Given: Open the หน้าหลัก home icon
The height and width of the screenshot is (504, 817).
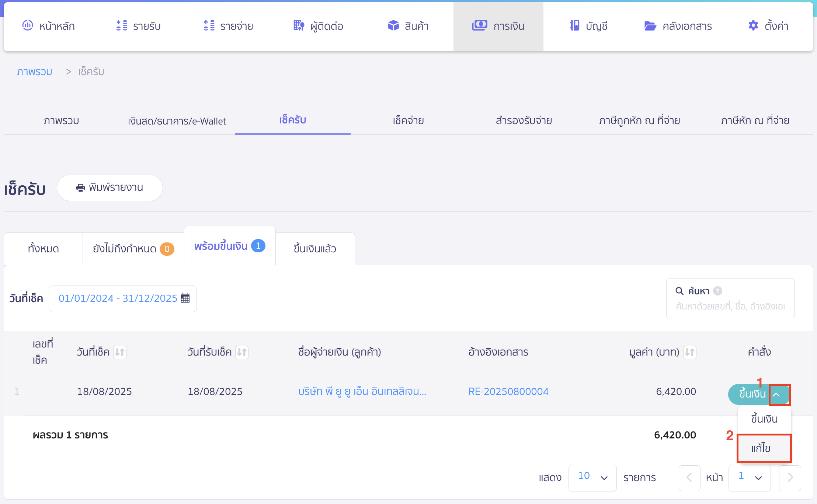Looking at the screenshot, I should (x=28, y=26).
